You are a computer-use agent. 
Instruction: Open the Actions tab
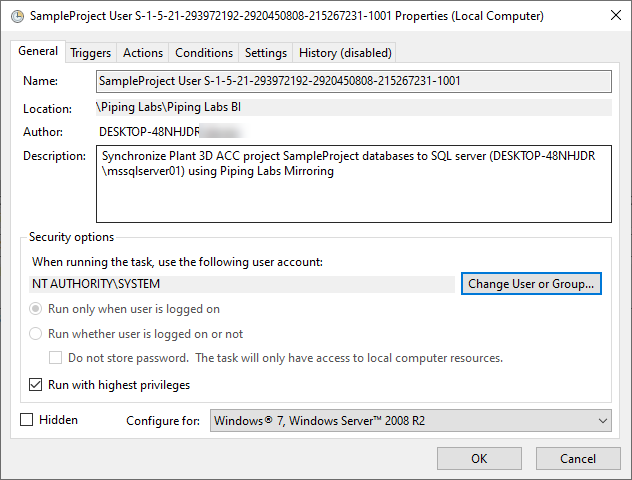coord(142,53)
